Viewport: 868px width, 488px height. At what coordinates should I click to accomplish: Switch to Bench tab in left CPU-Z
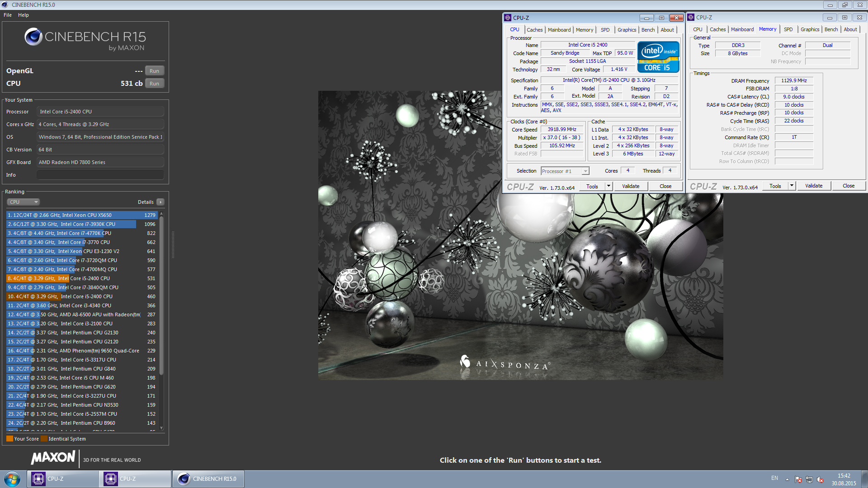click(648, 30)
